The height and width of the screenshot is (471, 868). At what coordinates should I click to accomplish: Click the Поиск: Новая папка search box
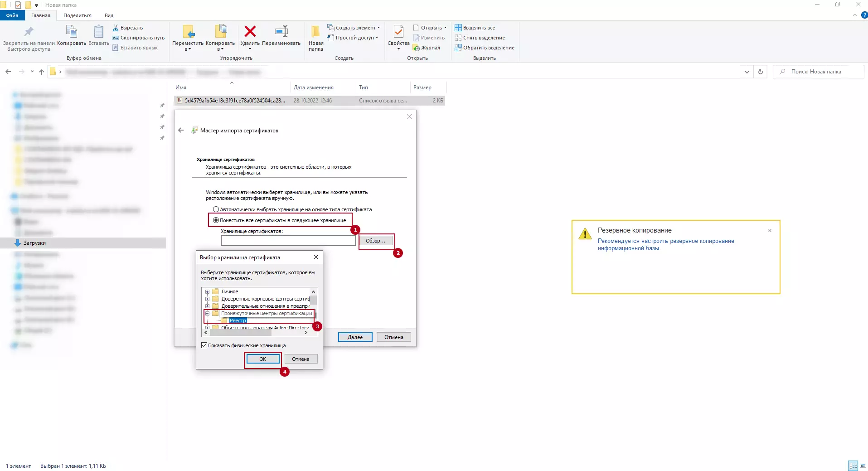click(x=819, y=72)
